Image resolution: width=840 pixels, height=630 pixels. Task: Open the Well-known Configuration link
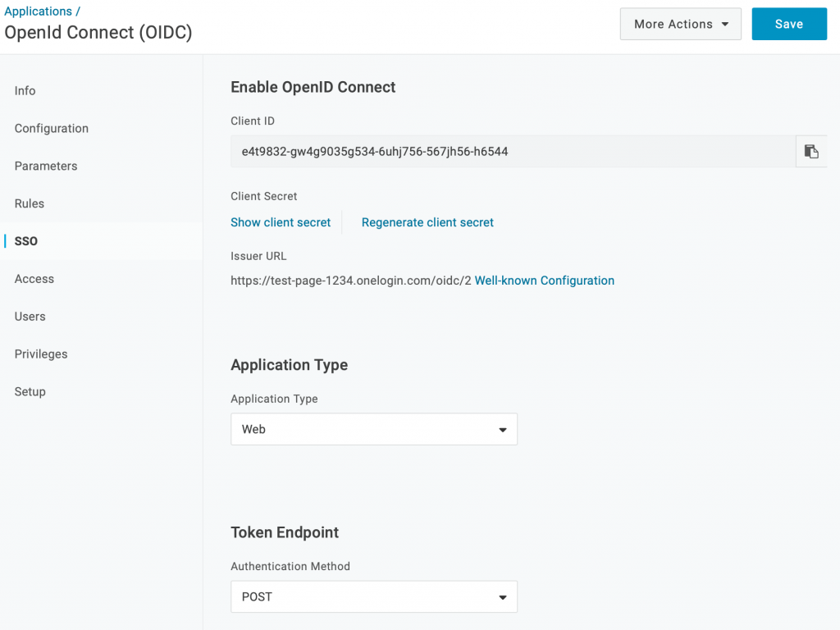544,280
